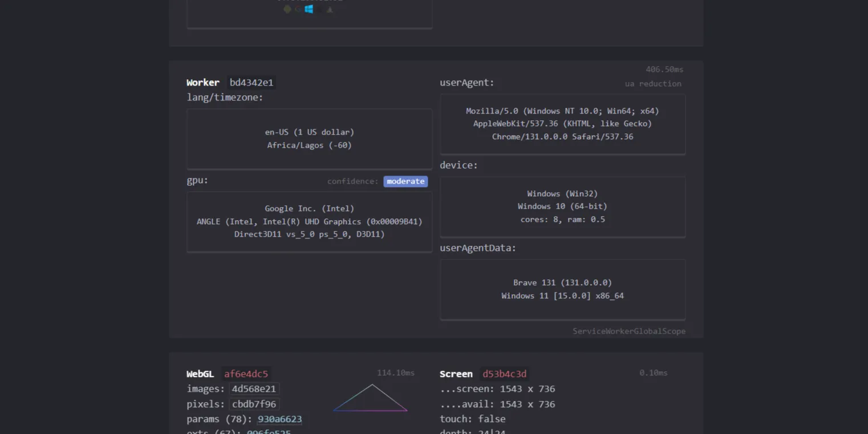Image resolution: width=868 pixels, height=434 pixels.
Task: Select the Brave 131 (131.0.0.0) text
Action: point(562,283)
